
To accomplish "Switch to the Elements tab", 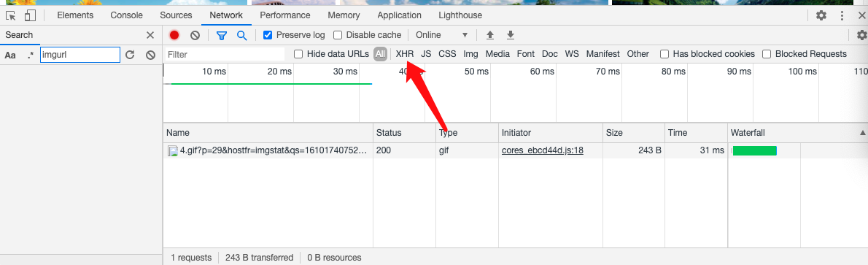I will pyautogui.click(x=75, y=15).
